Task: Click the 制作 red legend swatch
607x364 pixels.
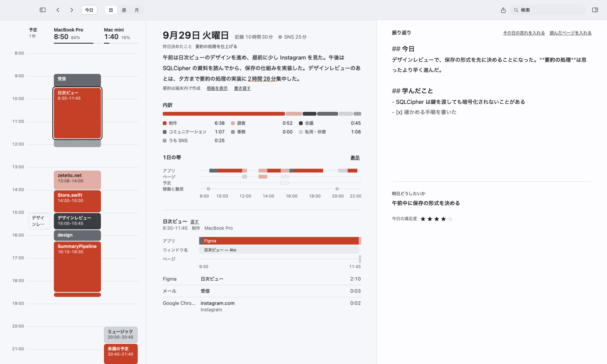Action: 165,123
